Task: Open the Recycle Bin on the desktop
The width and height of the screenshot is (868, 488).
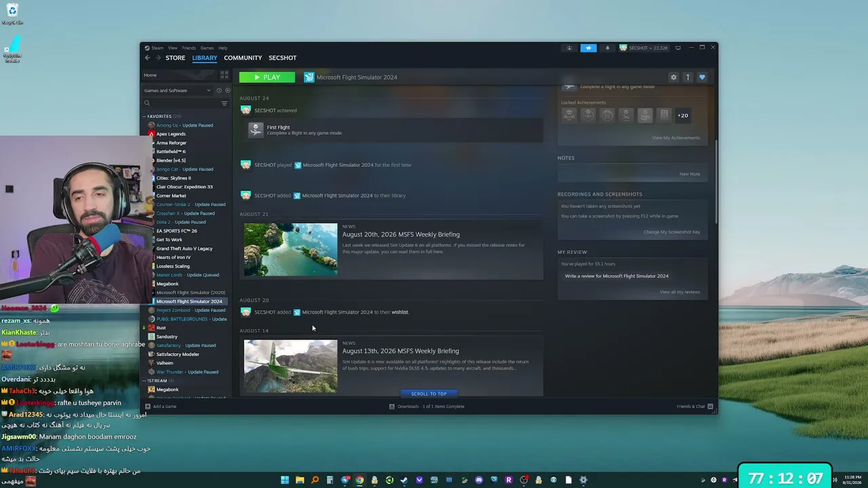Action: coord(12,14)
